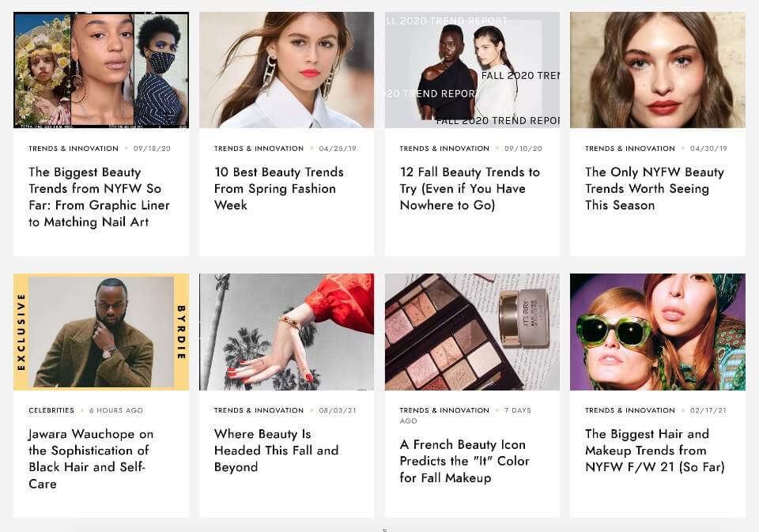The height and width of the screenshot is (532, 759).
Task: Select the red-lipstick white-collar model photo
Action: click(286, 70)
